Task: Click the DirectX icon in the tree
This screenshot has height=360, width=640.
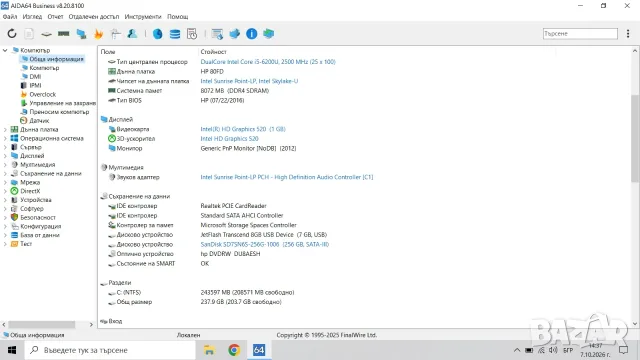Action: [14, 191]
